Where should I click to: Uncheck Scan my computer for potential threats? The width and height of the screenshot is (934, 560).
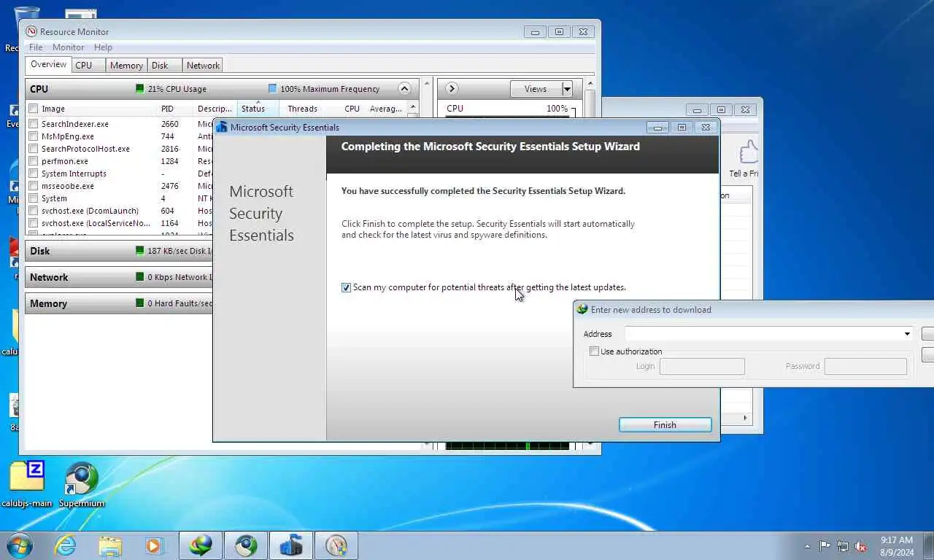pos(346,287)
